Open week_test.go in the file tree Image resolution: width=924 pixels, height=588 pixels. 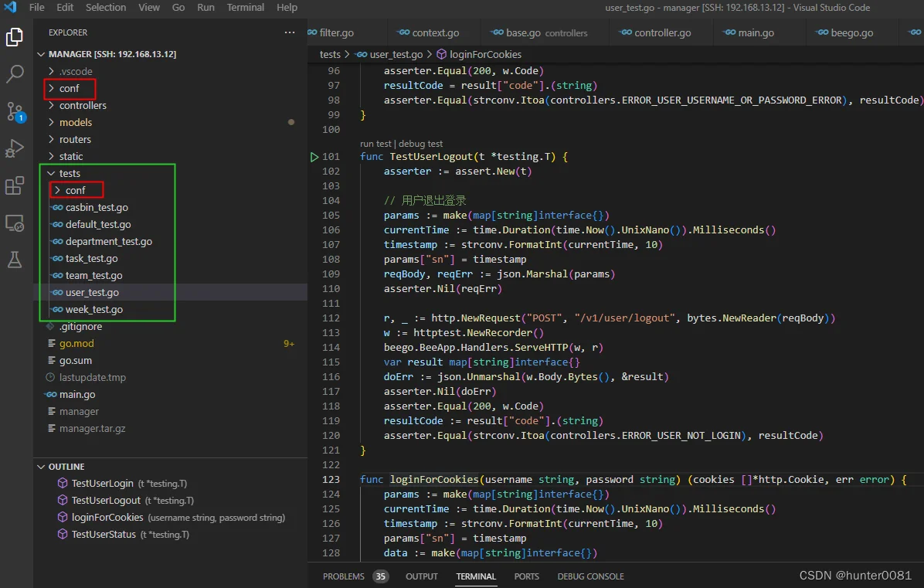[x=94, y=309]
